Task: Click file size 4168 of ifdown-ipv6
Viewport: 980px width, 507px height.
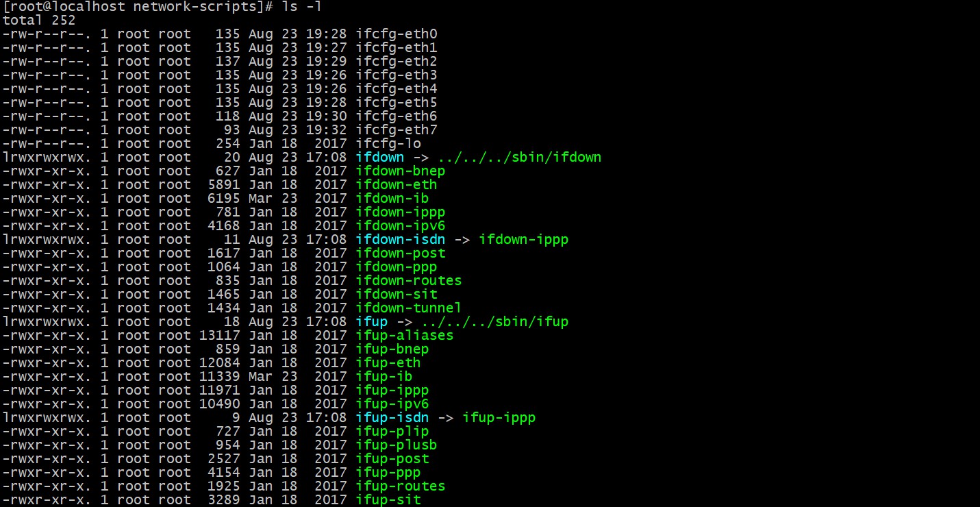Action: 224,226
